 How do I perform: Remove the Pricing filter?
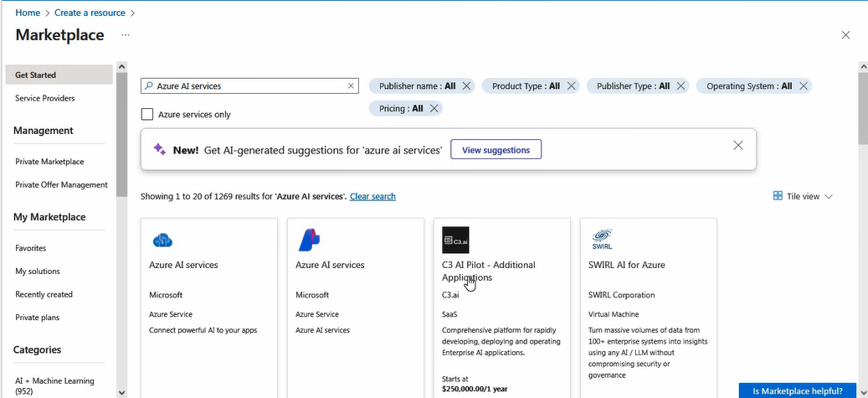click(x=434, y=109)
